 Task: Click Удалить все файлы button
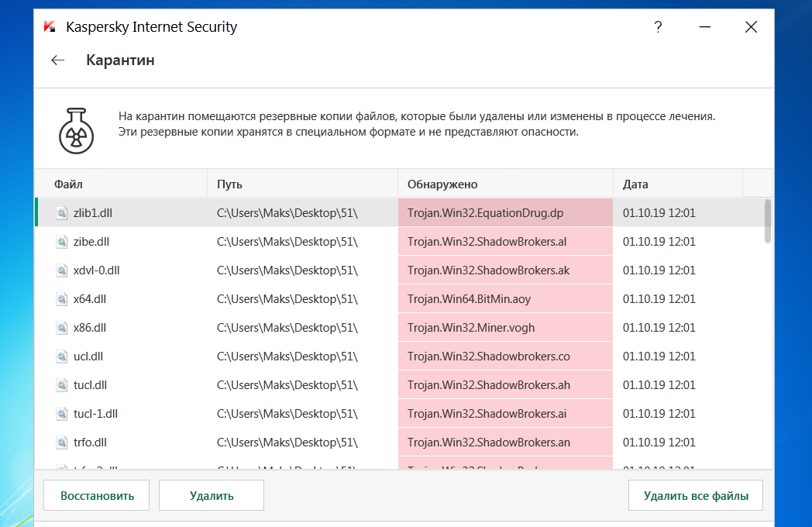coord(695,495)
